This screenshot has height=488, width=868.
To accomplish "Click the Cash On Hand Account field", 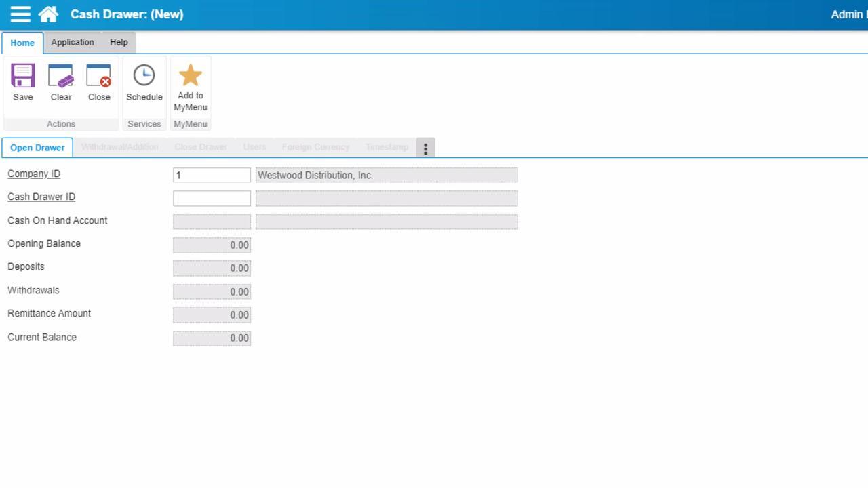I will pos(212,222).
